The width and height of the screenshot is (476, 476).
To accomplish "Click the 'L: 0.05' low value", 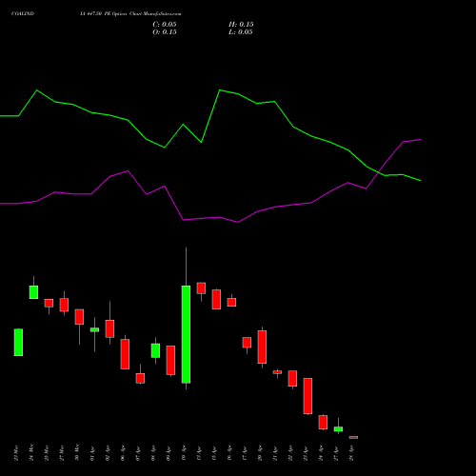I will (241, 32).
